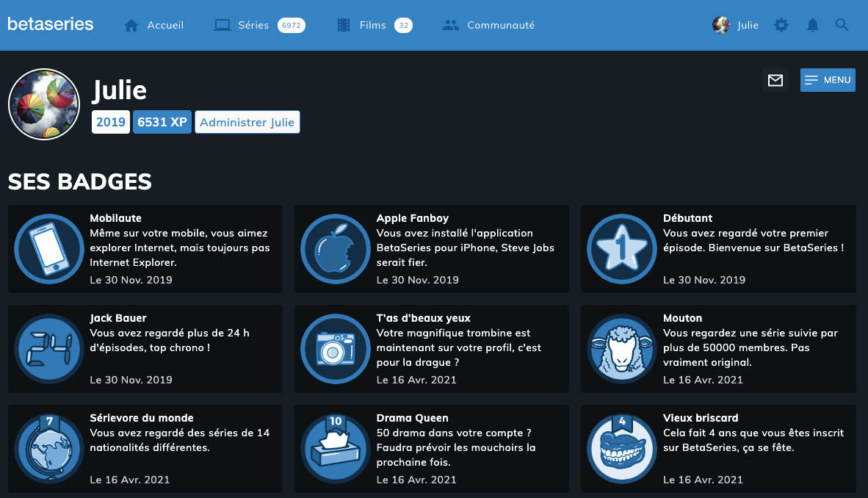The height and width of the screenshot is (498, 868).
Task: Click the Mouton sheep badge icon
Action: (622, 349)
